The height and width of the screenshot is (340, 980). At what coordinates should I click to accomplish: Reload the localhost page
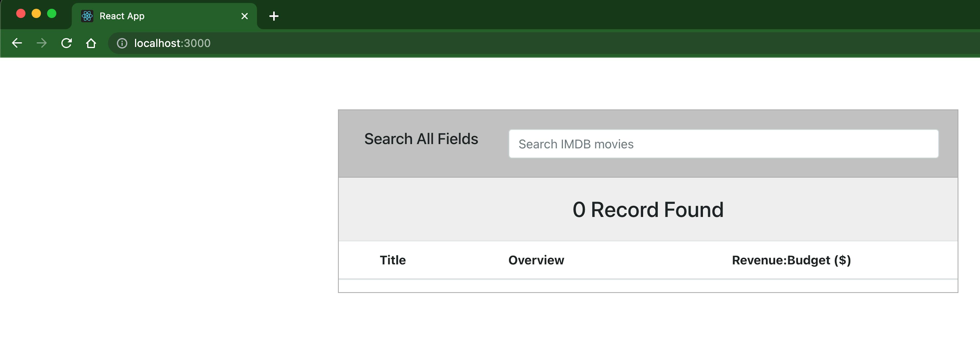(x=66, y=43)
